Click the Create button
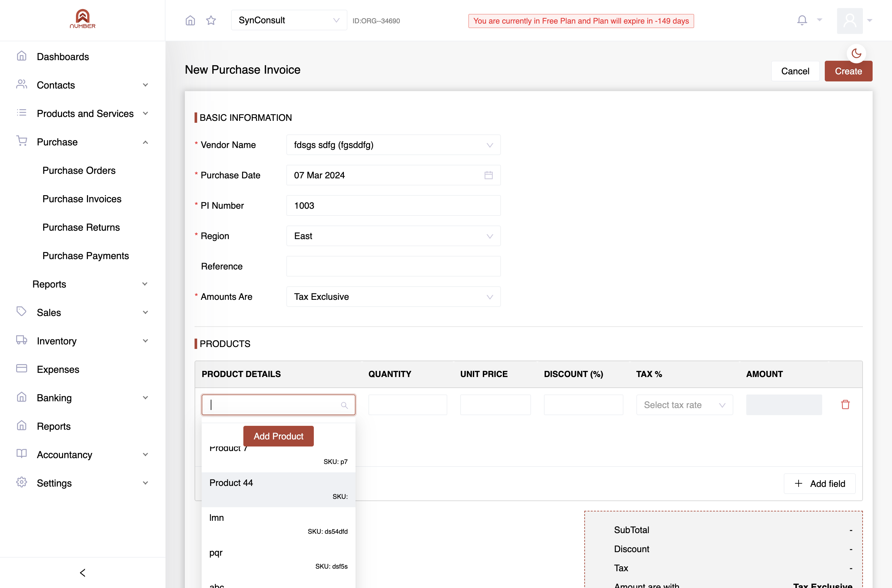The height and width of the screenshot is (588, 892). point(848,71)
